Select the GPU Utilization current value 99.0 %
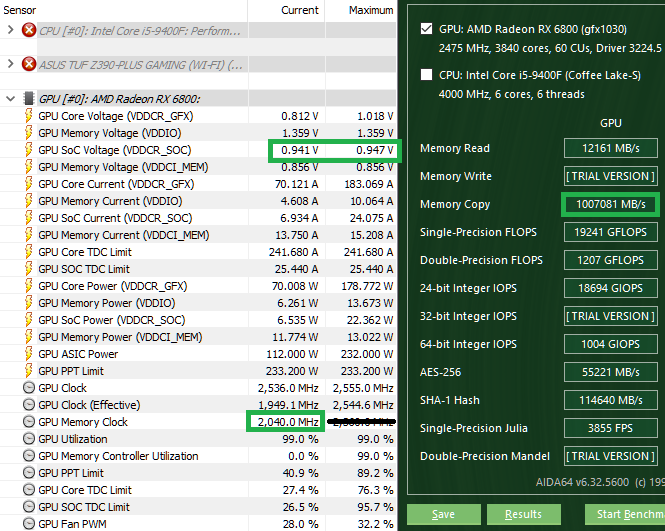This screenshot has width=665, height=531. tap(300, 439)
